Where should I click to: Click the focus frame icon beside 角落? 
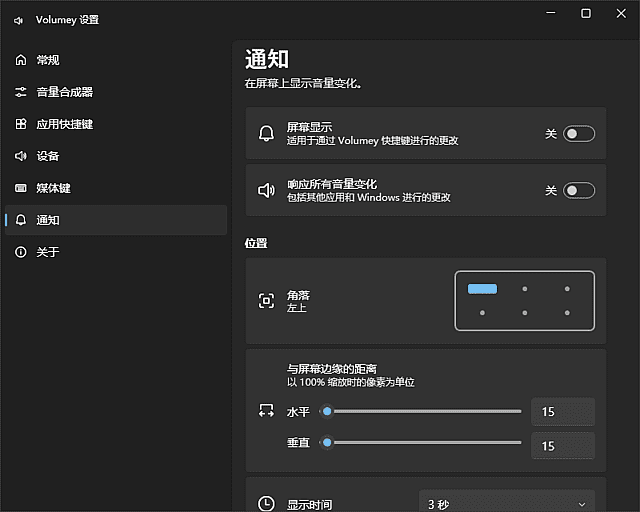267,301
